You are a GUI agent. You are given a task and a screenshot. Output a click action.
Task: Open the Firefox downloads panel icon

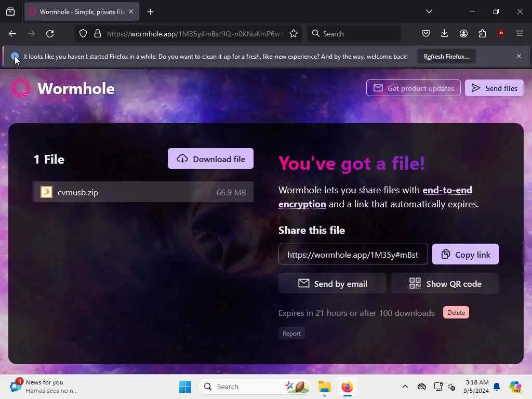coord(445,33)
